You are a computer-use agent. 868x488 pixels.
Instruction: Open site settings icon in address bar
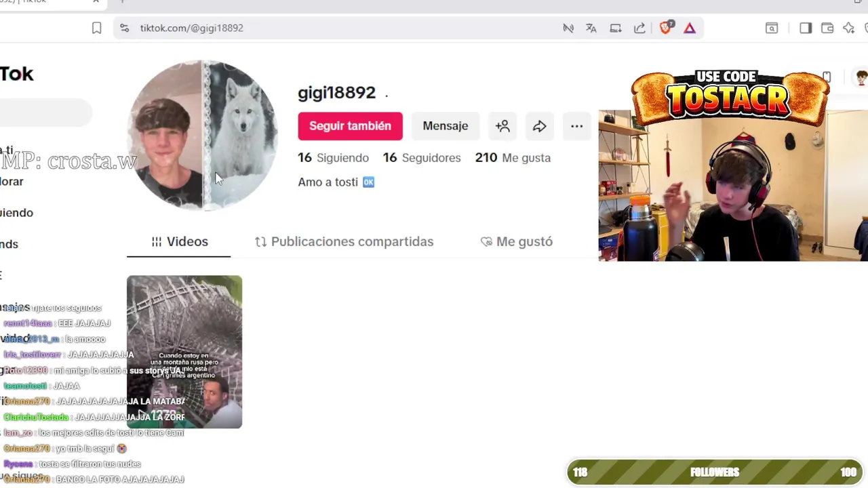click(x=124, y=28)
